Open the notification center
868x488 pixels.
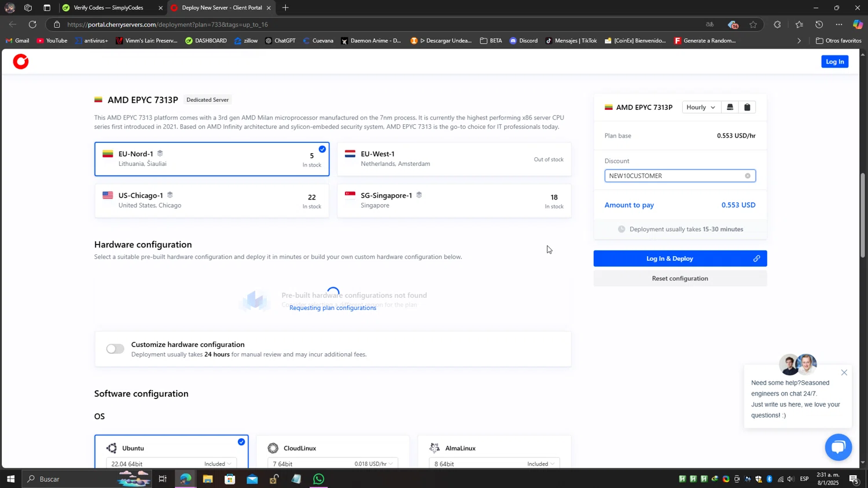[854, 479]
